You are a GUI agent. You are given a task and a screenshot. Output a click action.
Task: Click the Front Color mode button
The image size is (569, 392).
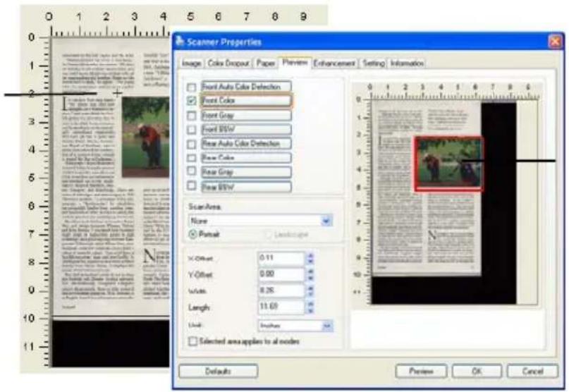coord(246,101)
